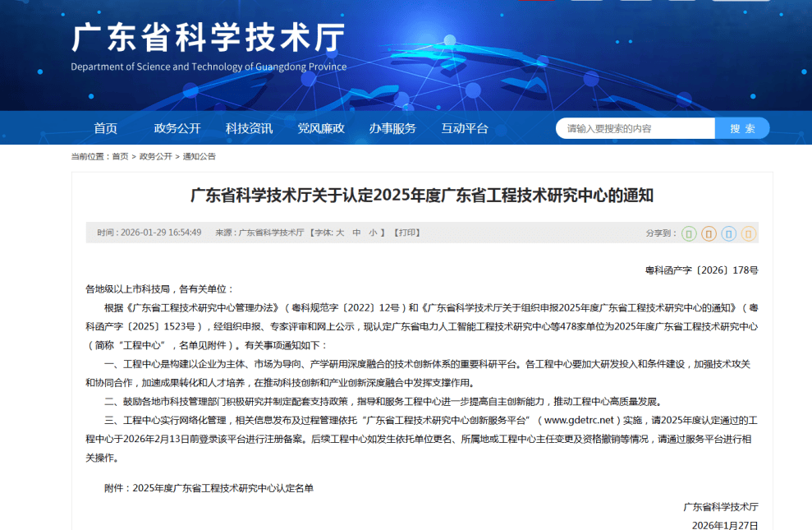
Task: Open the 互动平台 navigation menu
Action: click(465, 128)
